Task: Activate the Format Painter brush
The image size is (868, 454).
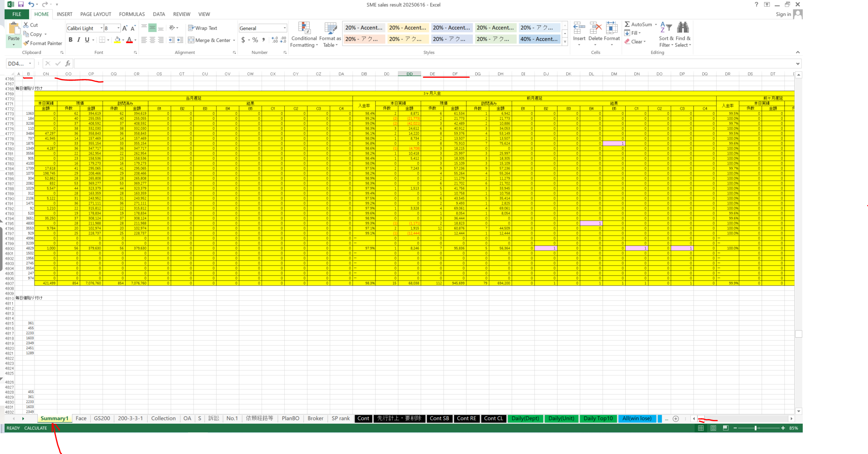Action: pos(43,43)
